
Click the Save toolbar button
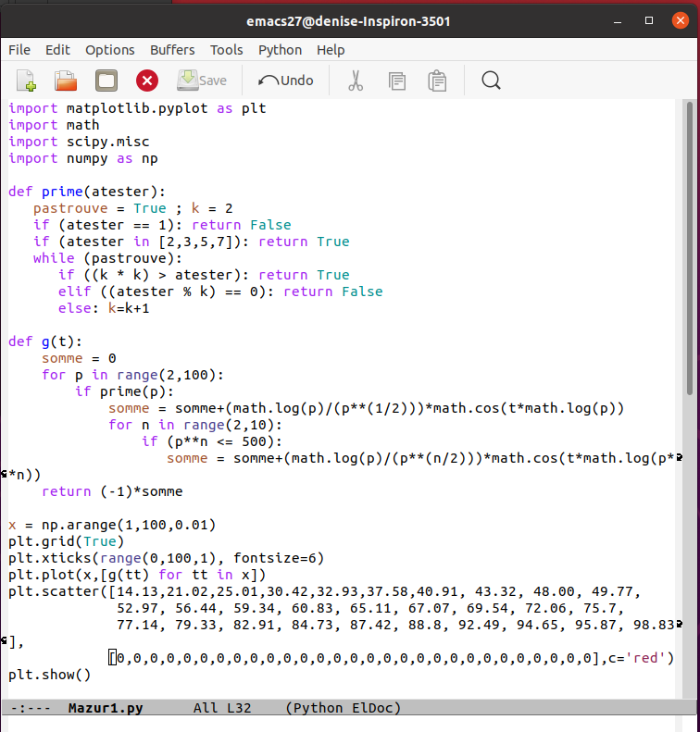(202, 81)
